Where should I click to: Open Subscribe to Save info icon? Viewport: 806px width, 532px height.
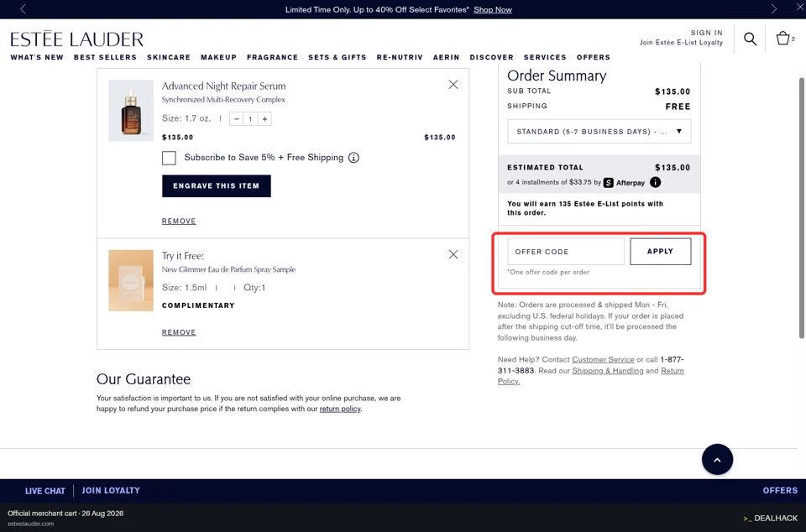click(x=353, y=158)
